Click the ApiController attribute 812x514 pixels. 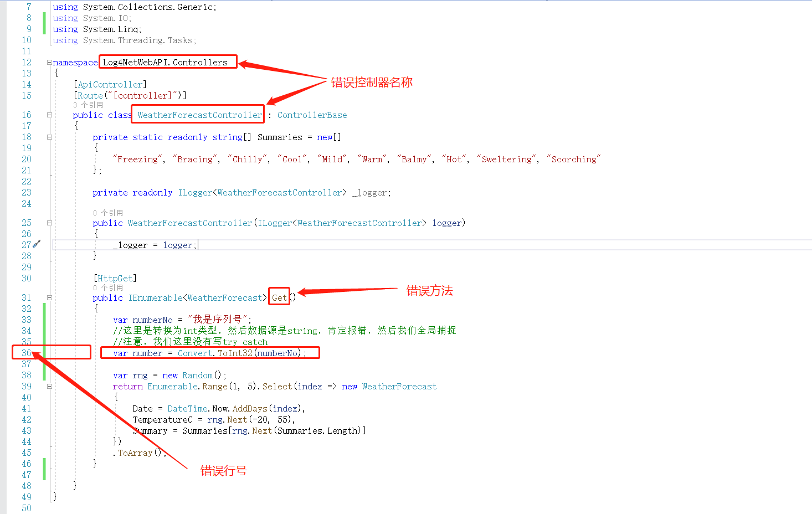pyautogui.click(x=110, y=85)
